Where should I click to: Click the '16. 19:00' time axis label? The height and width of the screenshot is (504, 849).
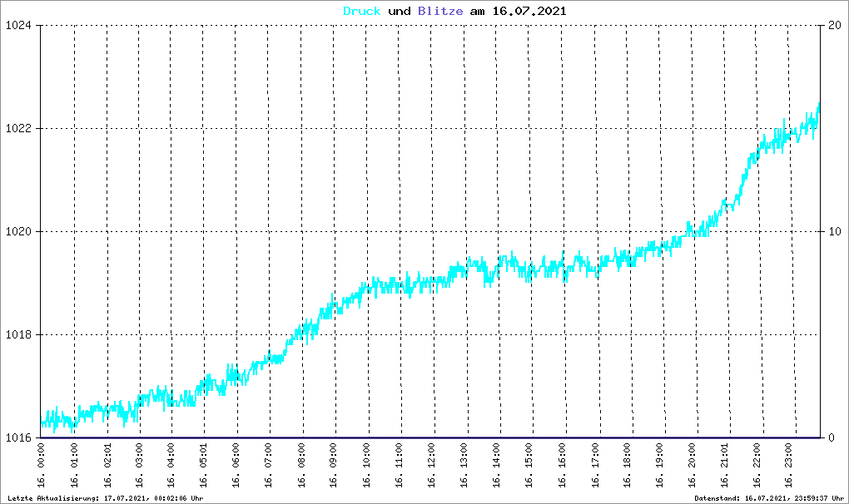[x=660, y=465]
